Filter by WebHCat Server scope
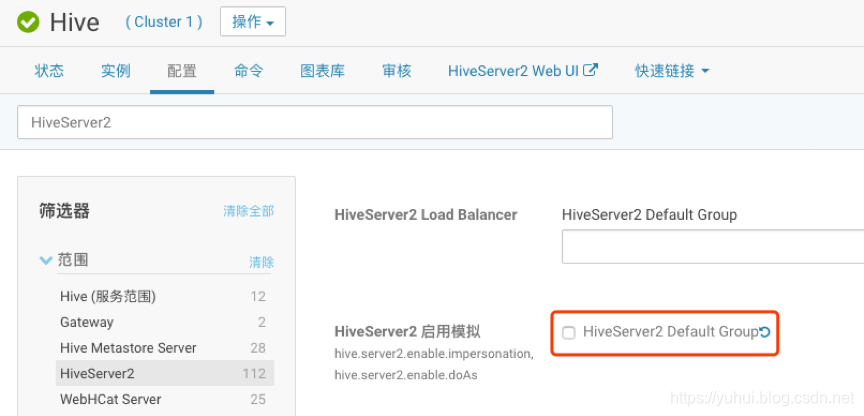The height and width of the screenshot is (416, 864). click(163, 399)
